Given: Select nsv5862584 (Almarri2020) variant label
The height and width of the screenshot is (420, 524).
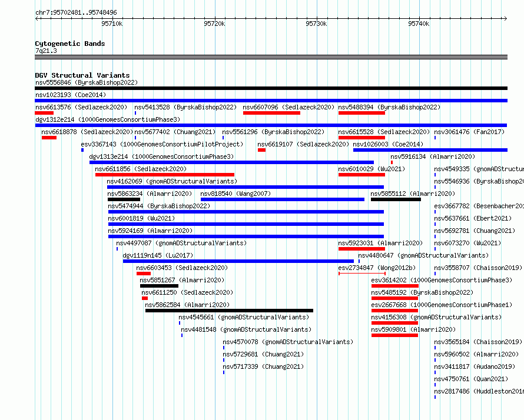Looking at the screenshot, I should (187, 305).
